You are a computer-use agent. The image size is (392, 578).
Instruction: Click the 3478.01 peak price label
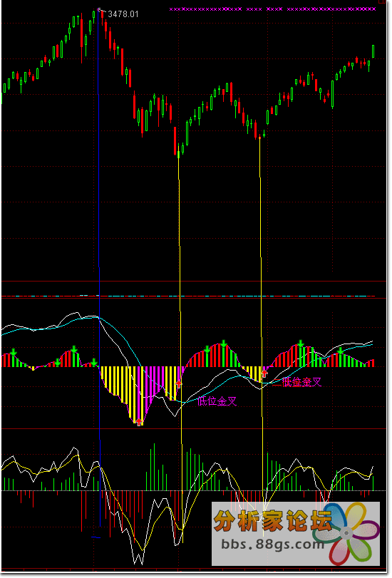click(x=123, y=14)
